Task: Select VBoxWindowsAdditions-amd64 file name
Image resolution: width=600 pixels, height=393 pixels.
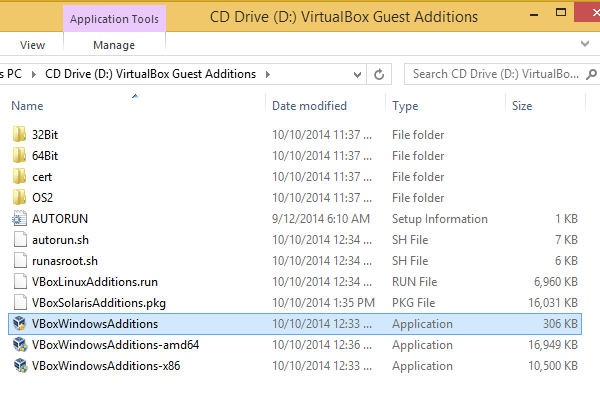Action: pos(115,345)
